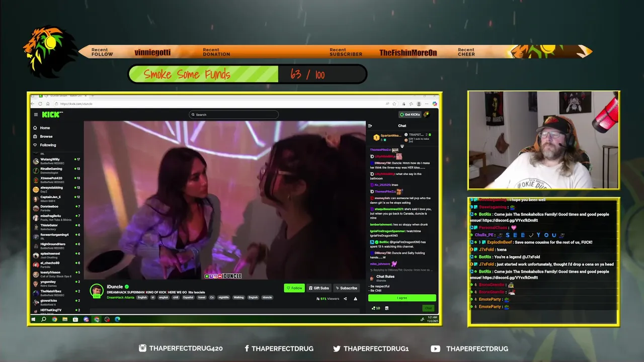Click iDuncle channel avatar
644x362 pixels.
pos(97,291)
